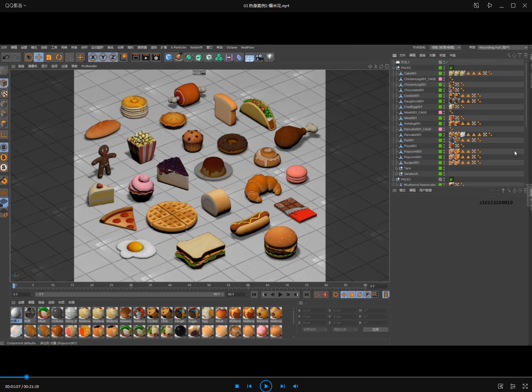Screen dimensions: 532x392
Task: Select the Move tool in toolbar
Action: [39, 57]
